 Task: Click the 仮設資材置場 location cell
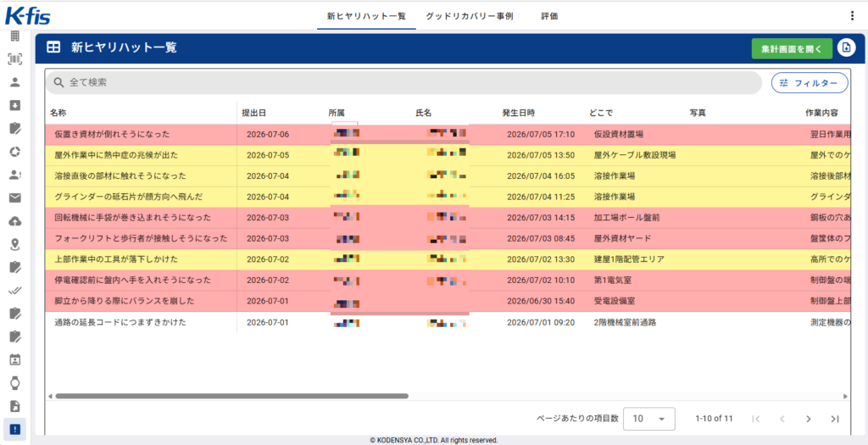click(x=618, y=134)
